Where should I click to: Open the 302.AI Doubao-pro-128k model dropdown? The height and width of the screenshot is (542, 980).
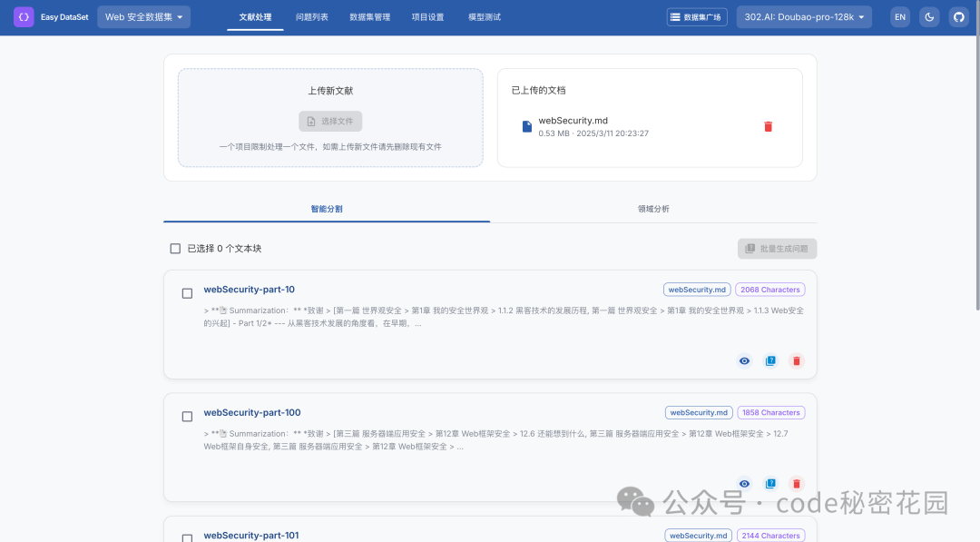click(804, 17)
